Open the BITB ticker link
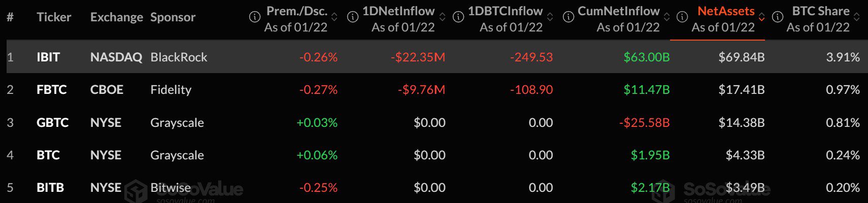 [50, 188]
